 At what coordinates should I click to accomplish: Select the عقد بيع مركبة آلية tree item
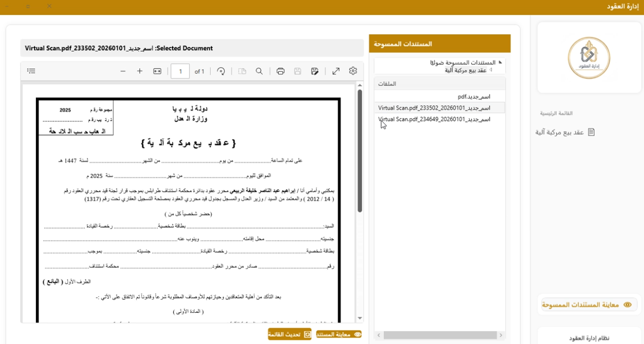(x=466, y=70)
